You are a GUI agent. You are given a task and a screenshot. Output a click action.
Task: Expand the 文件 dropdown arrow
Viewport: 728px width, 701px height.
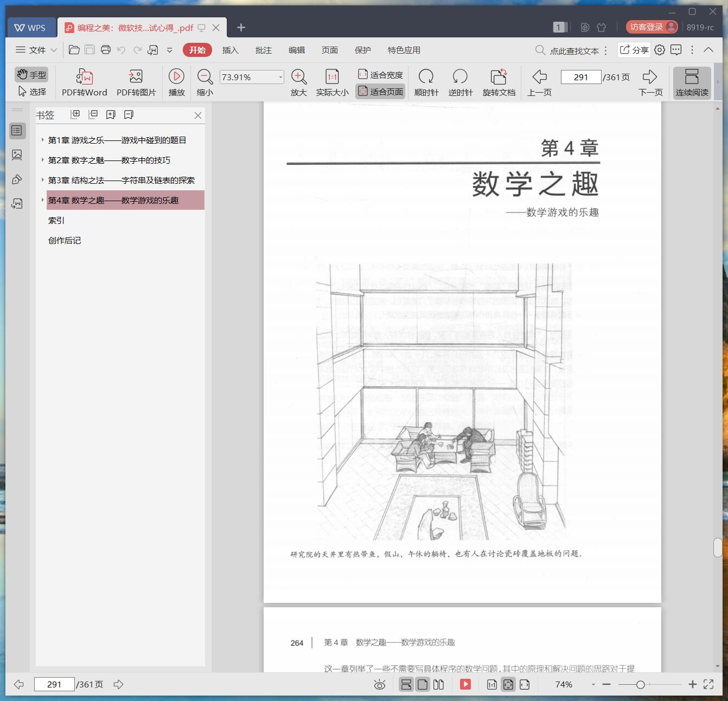coord(54,50)
